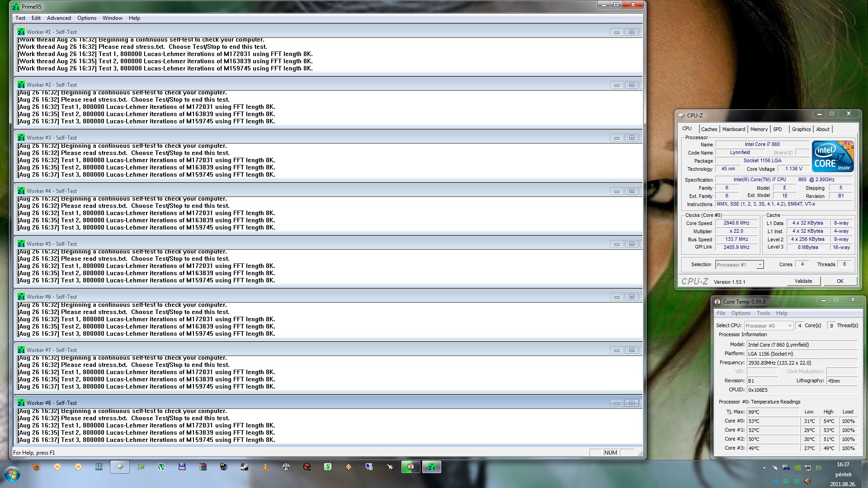Click the Core Temp Frequency 2930.85MHz field
The image size is (868, 488).
click(802, 363)
